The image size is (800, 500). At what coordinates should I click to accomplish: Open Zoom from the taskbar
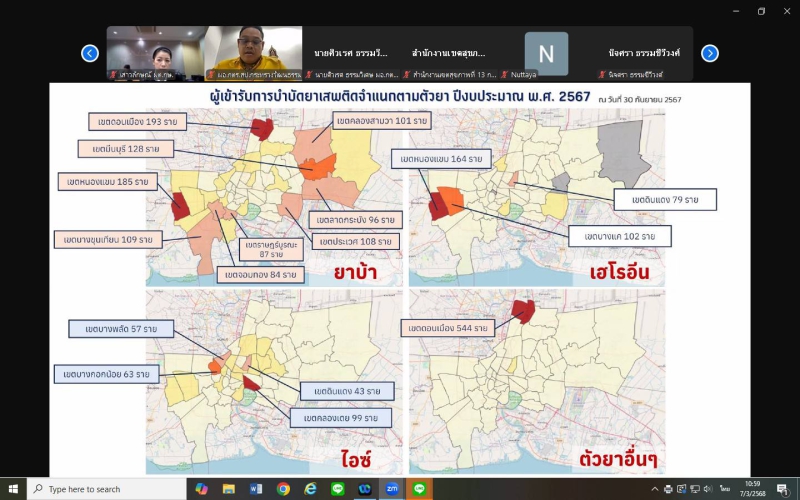(393, 489)
